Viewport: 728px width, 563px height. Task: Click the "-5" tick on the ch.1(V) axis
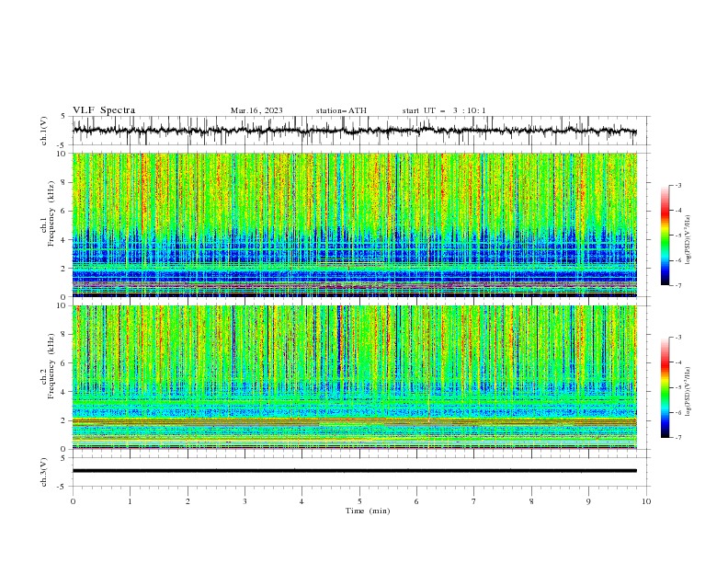pyautogui.click(x=63, y=145)
